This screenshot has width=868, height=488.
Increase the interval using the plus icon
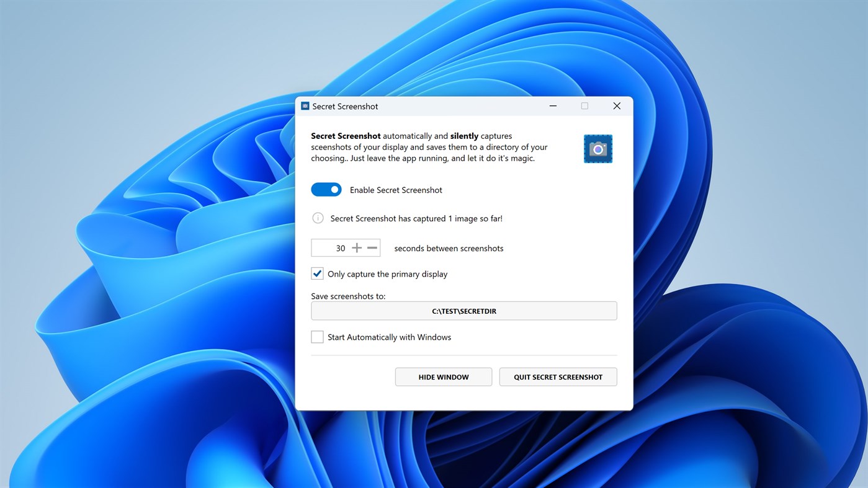(x=357, y=247)
